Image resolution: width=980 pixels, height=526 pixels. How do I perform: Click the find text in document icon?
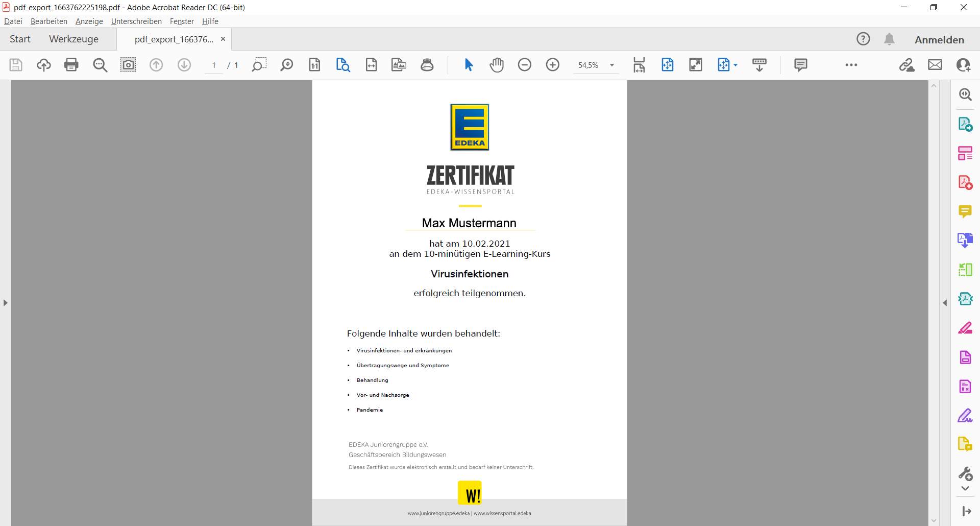(343, 65)
